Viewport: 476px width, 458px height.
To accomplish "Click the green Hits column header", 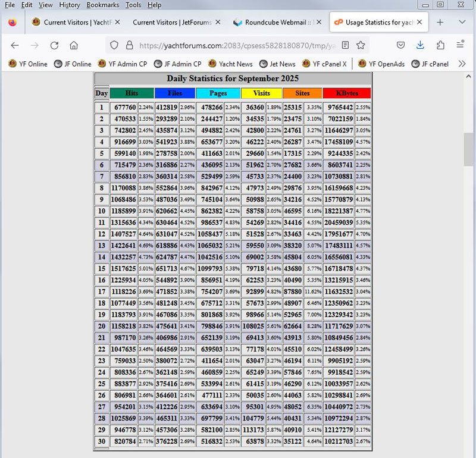I will click(131, 93).
